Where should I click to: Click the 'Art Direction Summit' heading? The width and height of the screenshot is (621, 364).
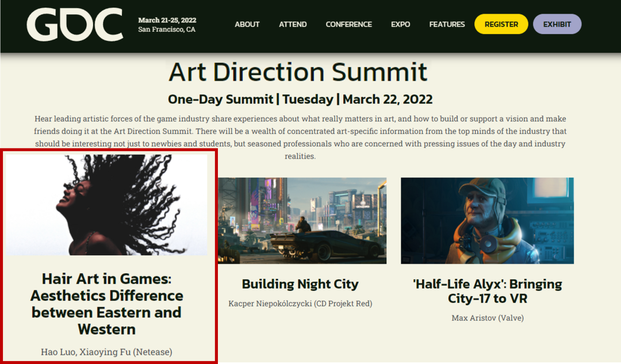pyautogui.click(x=298, y=72)
